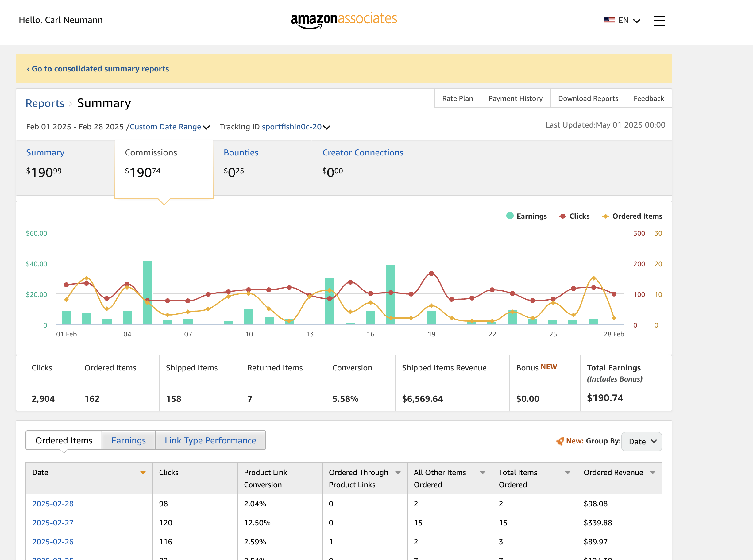Click the Date column sort arrow

[143, 472]
